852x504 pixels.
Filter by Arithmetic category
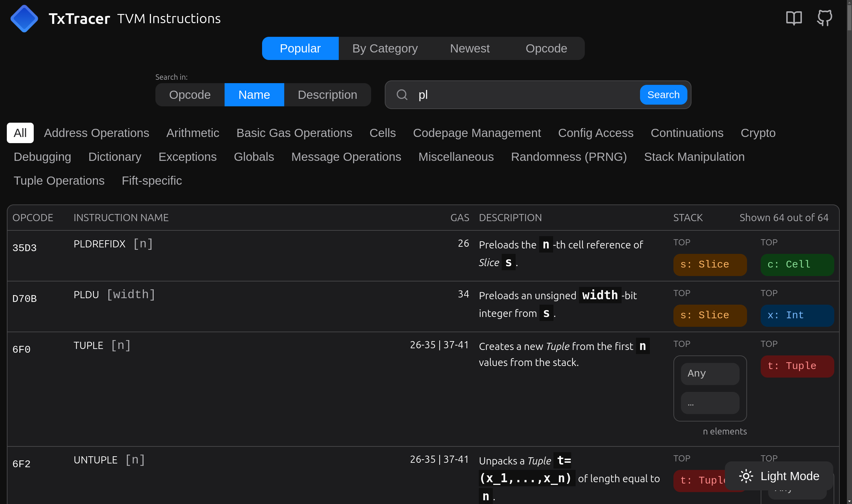(x=193, y=133)
